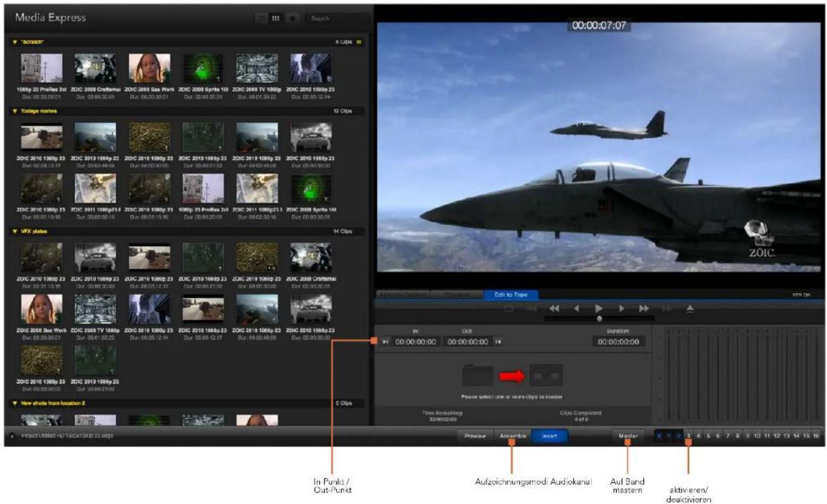This screenshot has height=504, width=827.
Task: Enable audio channel 8
Action: point(738,436)
